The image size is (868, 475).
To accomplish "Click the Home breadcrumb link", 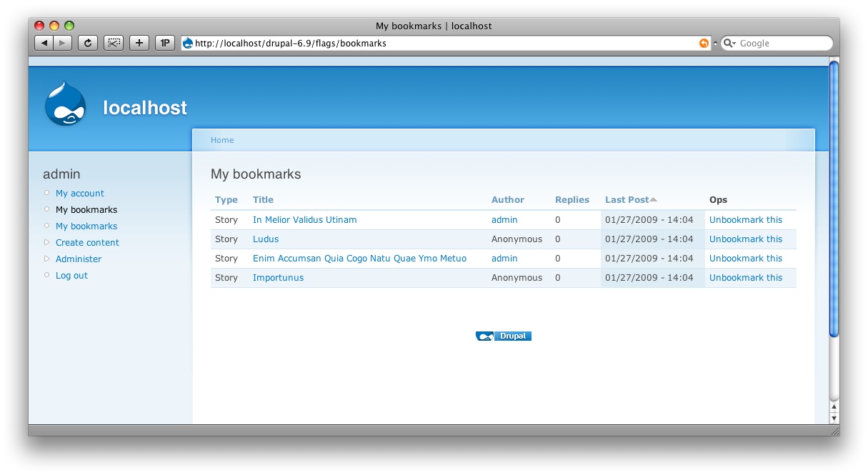I will coord(221,140).
